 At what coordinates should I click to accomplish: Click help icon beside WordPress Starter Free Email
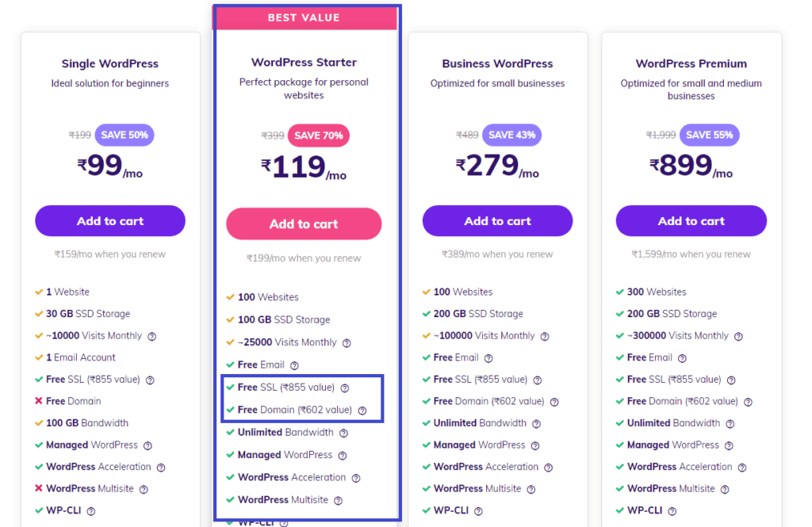[294, 365]
